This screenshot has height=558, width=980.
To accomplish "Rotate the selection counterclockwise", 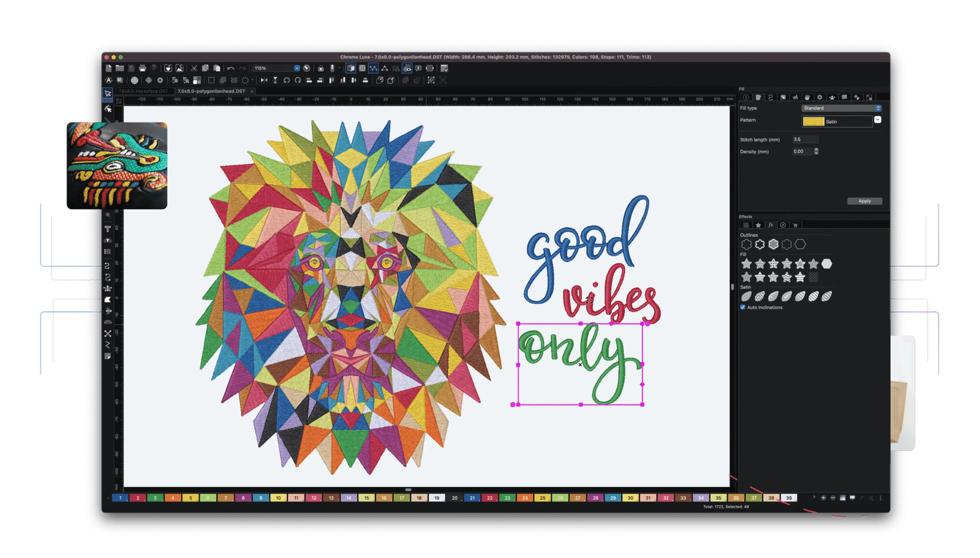I will [287, 80].
